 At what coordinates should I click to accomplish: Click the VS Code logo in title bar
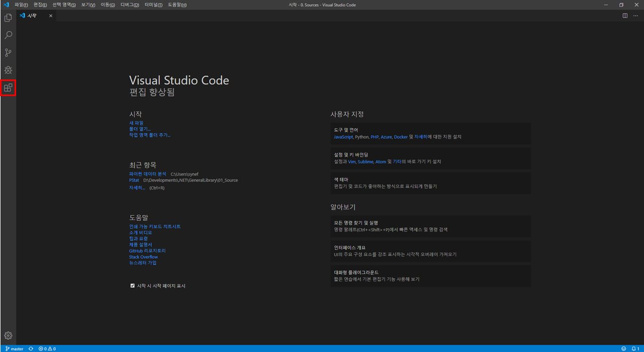click(6, 5)
